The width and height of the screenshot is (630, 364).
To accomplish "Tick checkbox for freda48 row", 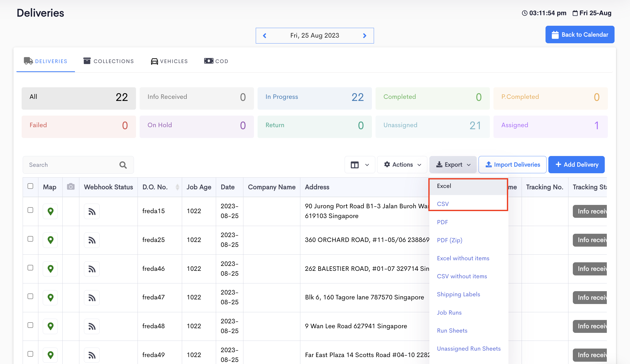I will click(30, 325).
